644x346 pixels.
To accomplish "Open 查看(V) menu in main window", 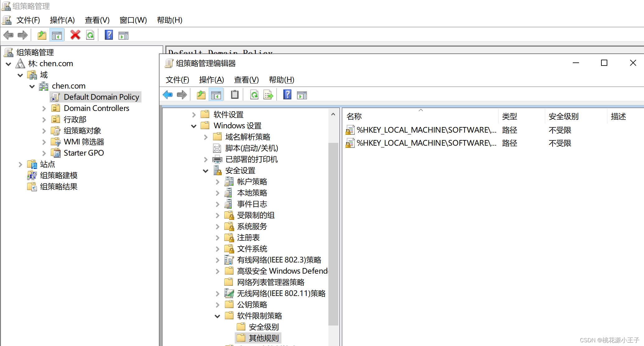I will pyautogui.click(x=97, y=20).
